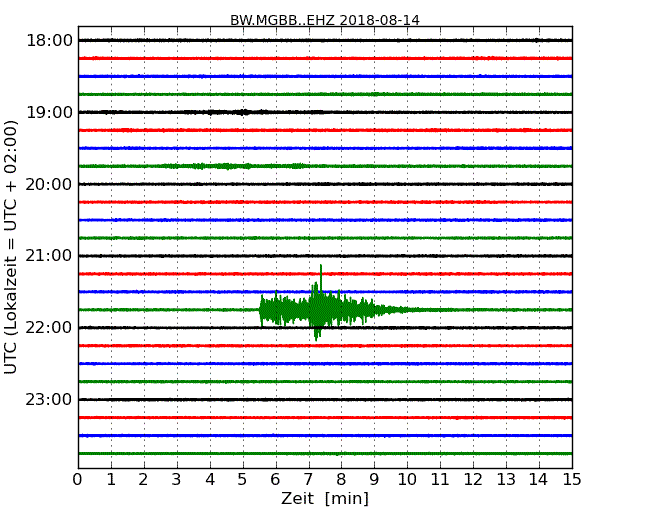Image resolution: width=650 pixels, height=520 pixels.
Task: Click the 13 minute tick label
Action: pos(506,480)
